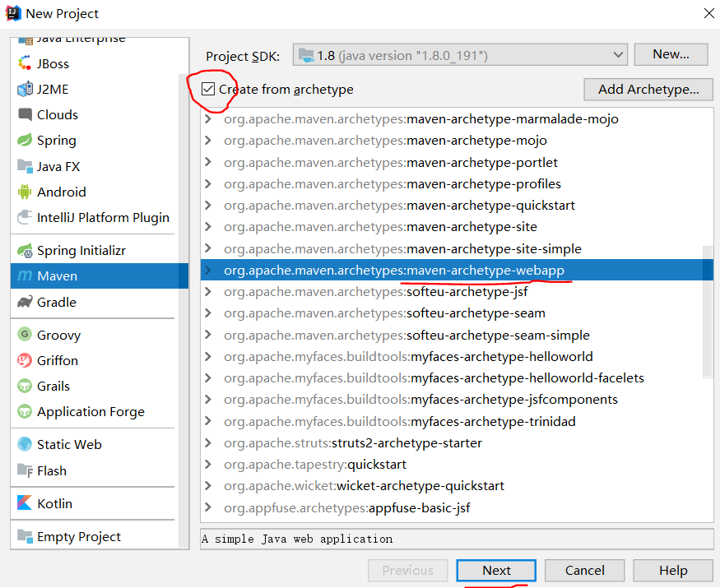
Task: Click the Add Archetype... button
Action: coord(648,89)
